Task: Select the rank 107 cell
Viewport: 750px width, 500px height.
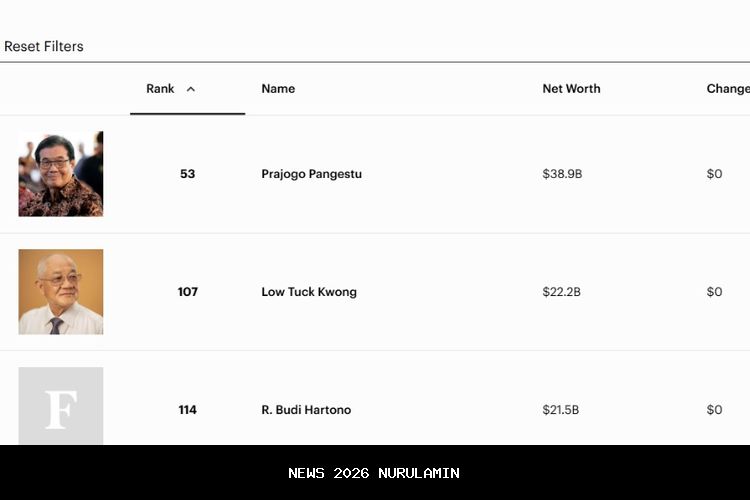Action: tap(188, 292)
